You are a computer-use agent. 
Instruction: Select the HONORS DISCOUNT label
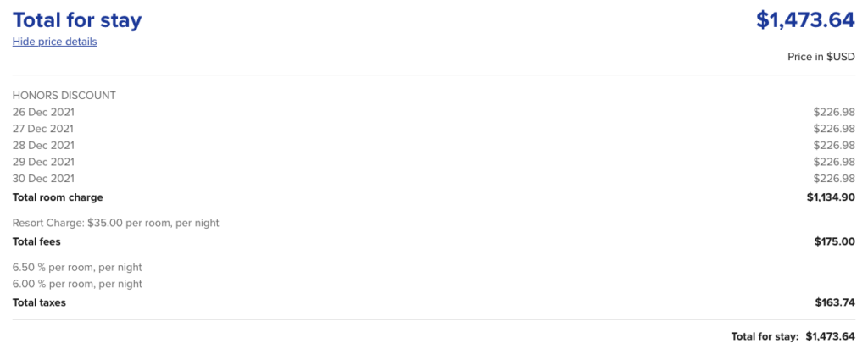[x=64, y=96]
